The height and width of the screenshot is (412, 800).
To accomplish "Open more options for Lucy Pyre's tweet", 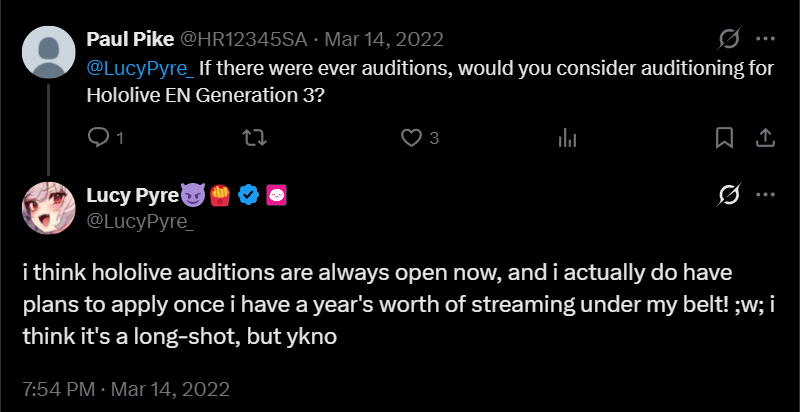I will [x=765, y=194].
